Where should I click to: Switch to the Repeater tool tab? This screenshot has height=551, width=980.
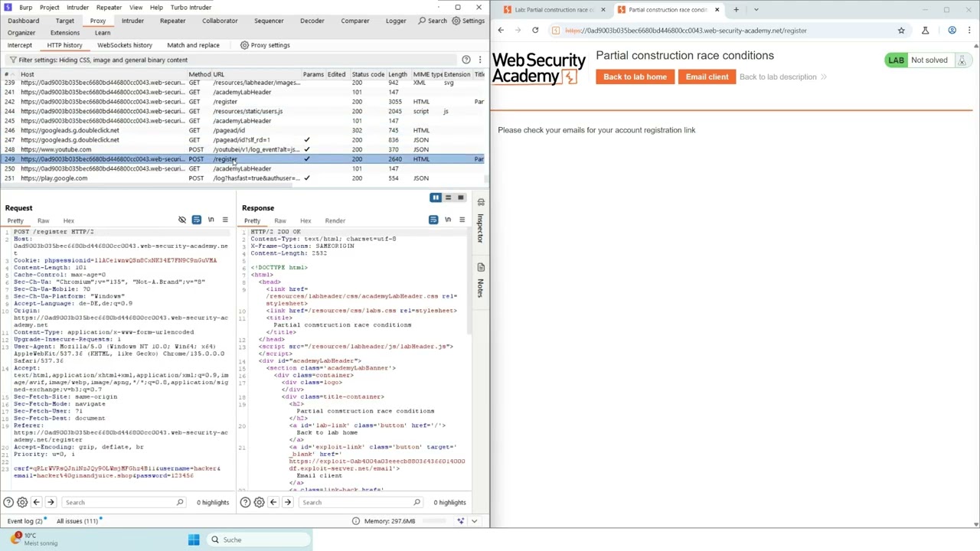172,21
